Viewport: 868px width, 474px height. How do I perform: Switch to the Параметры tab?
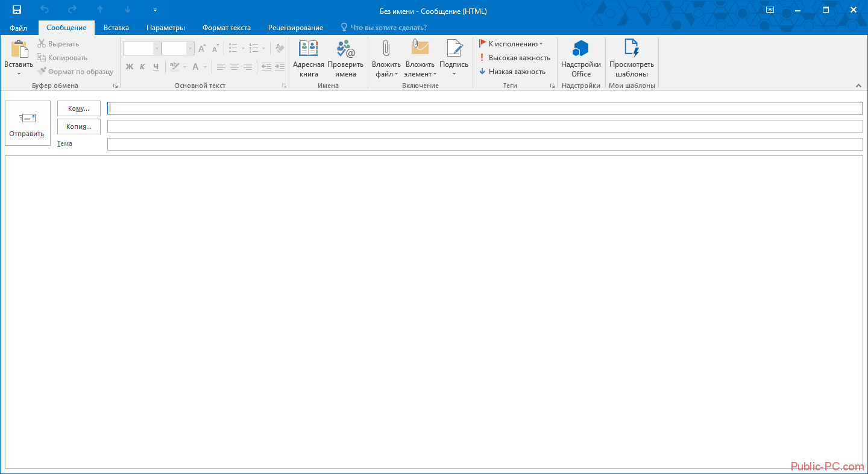(166, 28)
